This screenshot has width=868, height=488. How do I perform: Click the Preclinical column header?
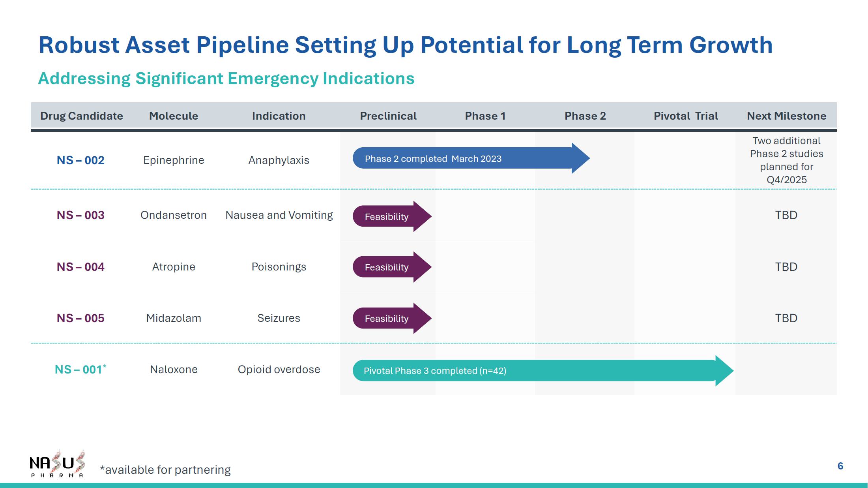click(388, 116)
